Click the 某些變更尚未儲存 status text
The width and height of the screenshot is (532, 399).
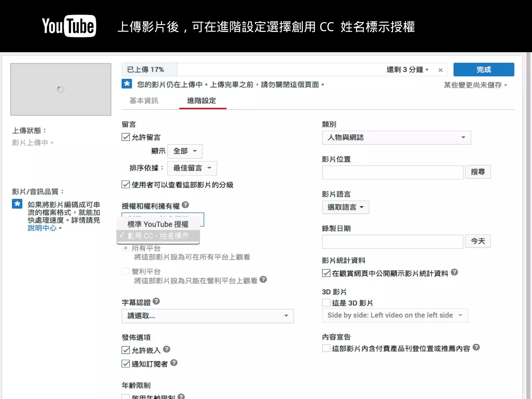point(475,85)
